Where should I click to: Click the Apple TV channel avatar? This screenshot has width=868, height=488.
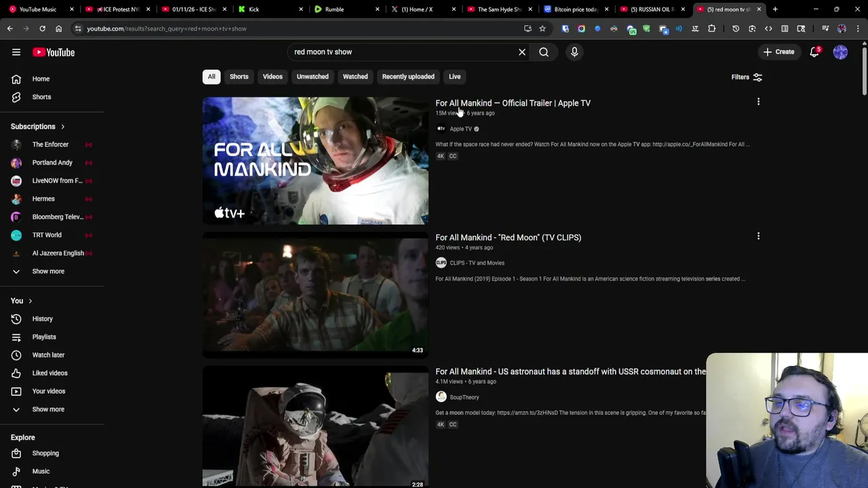441,129
